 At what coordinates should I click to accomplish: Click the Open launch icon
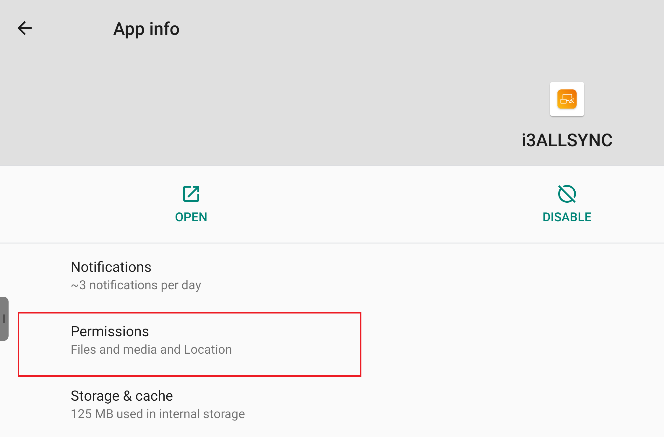pyautogui.click(x=191, y=194)
